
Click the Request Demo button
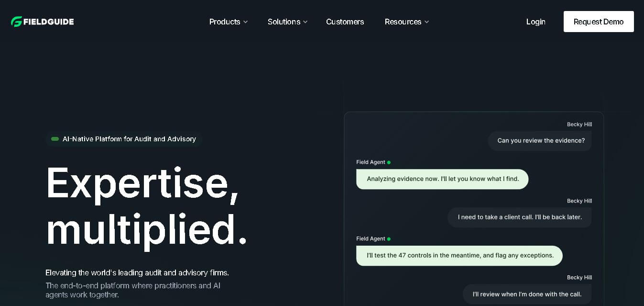(599, 22)
